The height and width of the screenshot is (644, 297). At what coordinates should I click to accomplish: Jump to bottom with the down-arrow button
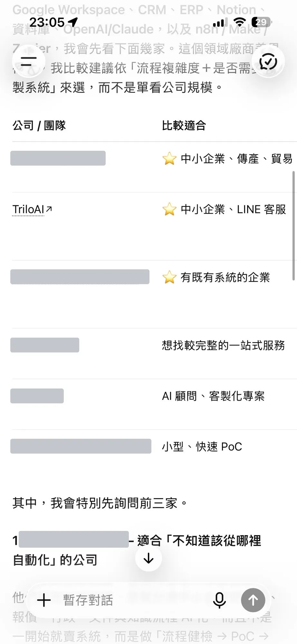click(148, 558)
